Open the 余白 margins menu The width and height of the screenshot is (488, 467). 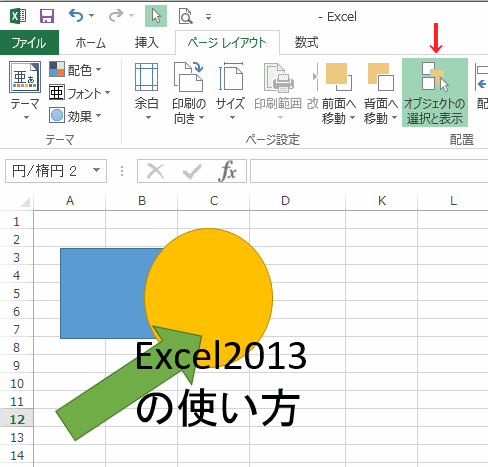point(147,92)
